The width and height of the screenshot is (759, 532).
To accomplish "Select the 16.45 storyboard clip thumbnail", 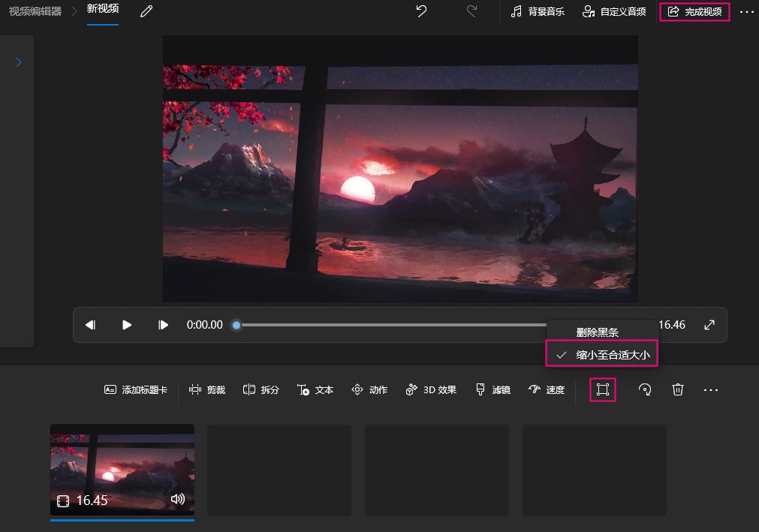I will [x=122, y=470].
